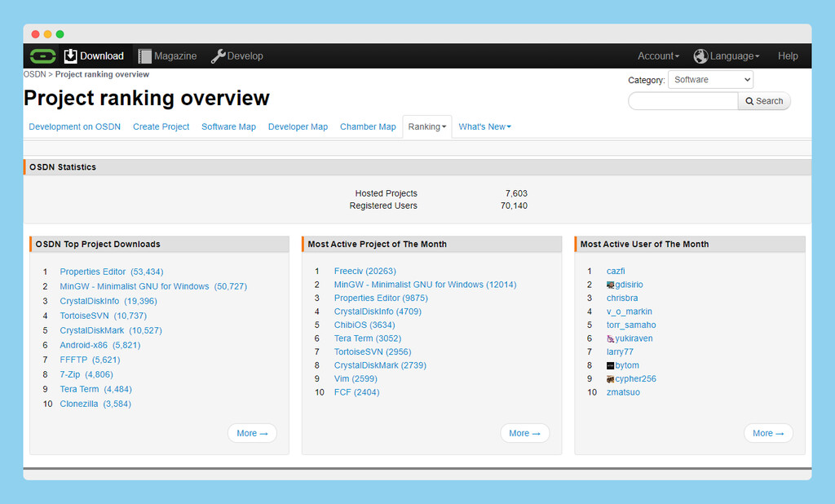Switch to the Software Map tab

point(228,127)
